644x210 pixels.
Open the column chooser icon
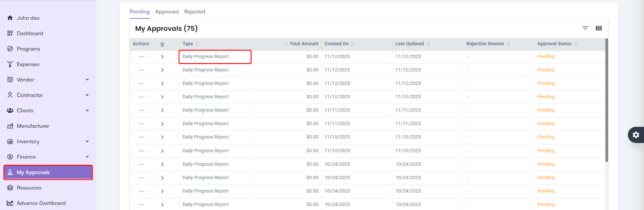tap(599, 28)
